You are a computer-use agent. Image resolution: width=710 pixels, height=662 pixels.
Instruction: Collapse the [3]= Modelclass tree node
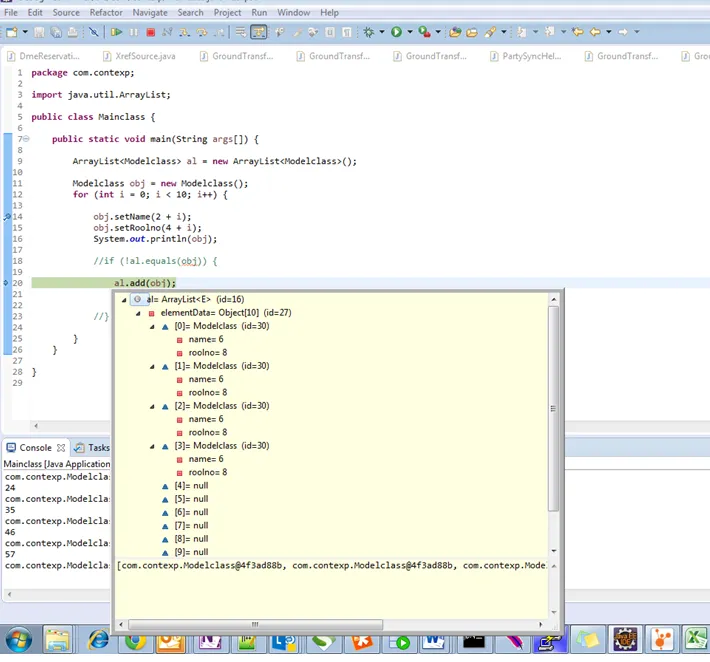click(152, 446)
